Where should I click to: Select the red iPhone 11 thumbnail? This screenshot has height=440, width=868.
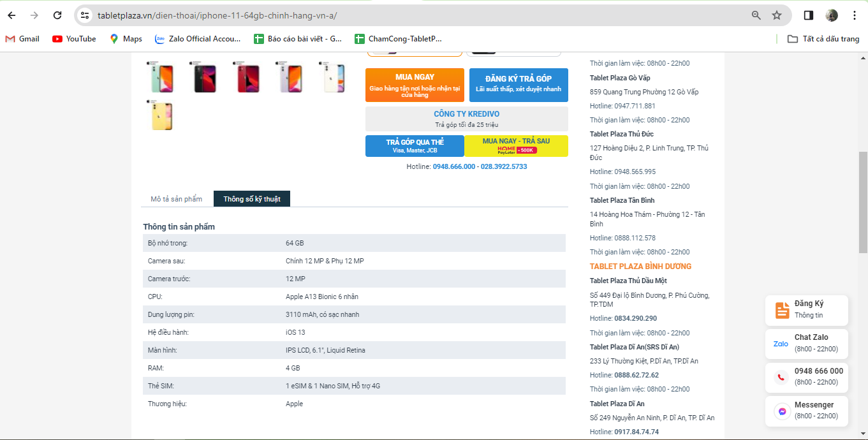pos(247,78)
